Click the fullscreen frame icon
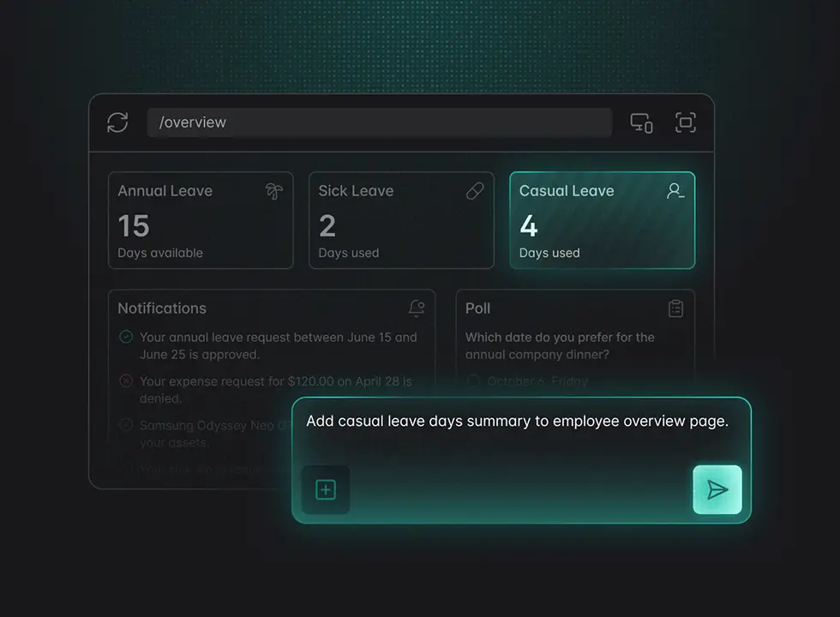Viewport: 840px width, 617px height. pyautogui.click(x=685, y=123)
